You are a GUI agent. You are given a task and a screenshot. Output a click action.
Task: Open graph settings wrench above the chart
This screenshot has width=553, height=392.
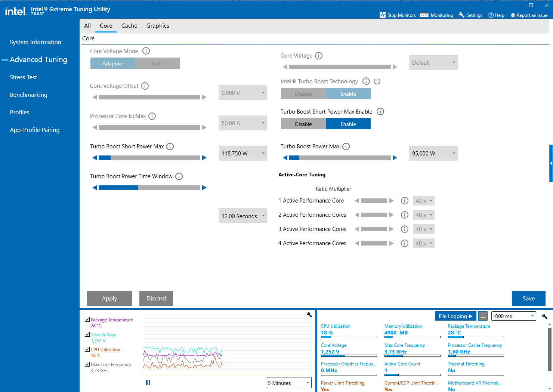click(309, 315)
